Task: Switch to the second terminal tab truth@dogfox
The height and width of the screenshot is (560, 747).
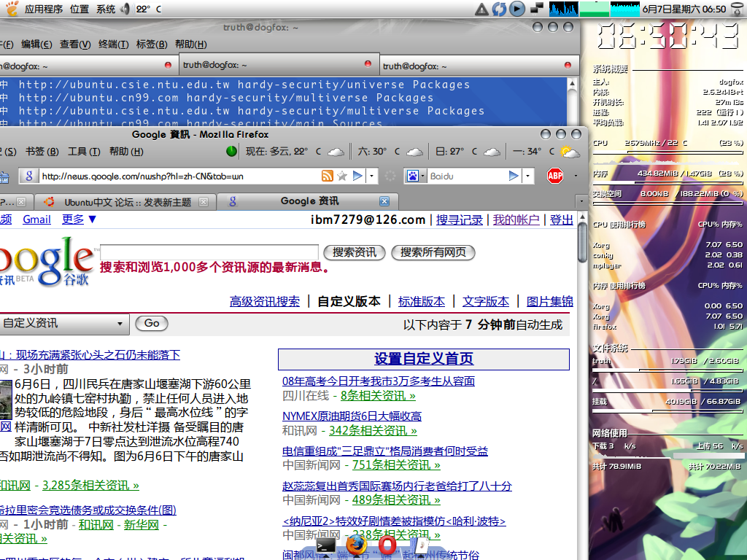Action: (278, 64)
